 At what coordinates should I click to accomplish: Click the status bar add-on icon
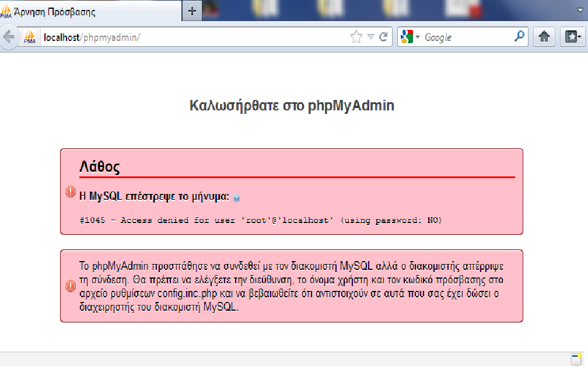point(576,359)
